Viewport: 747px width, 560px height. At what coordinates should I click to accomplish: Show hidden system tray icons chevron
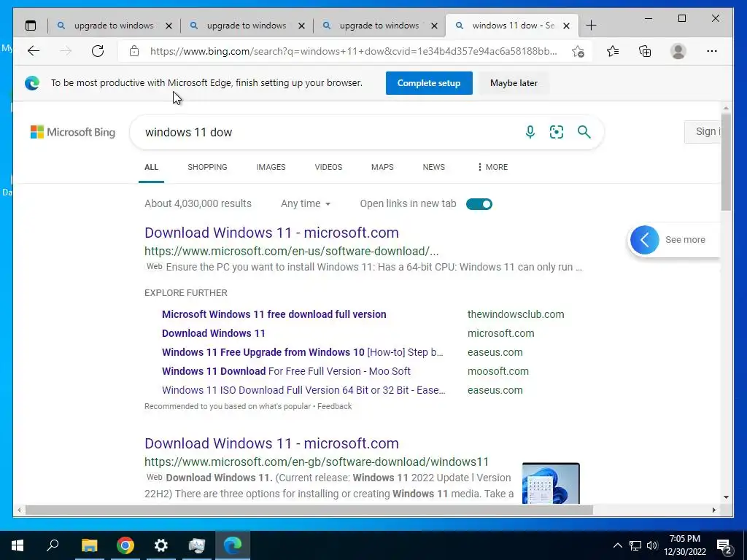(617, 545)
